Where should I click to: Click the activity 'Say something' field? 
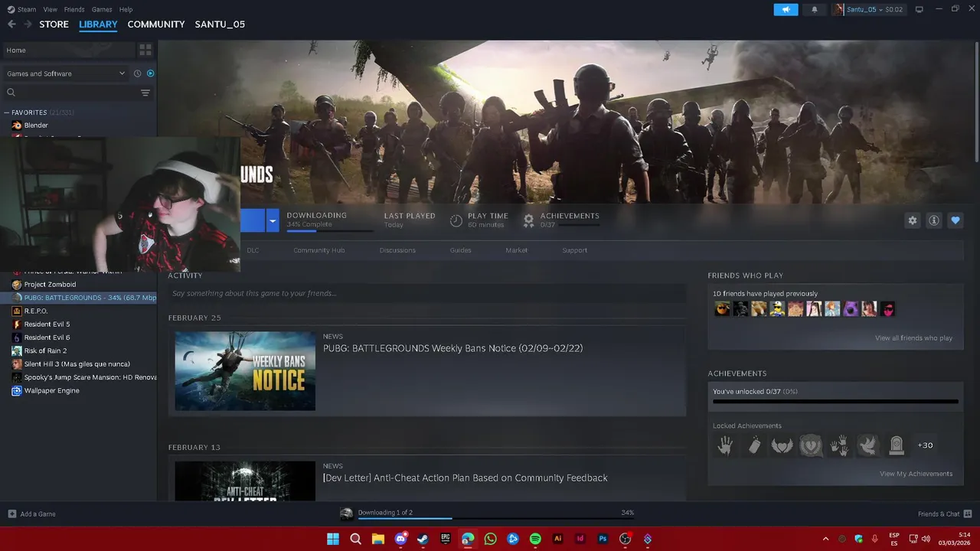426,293
